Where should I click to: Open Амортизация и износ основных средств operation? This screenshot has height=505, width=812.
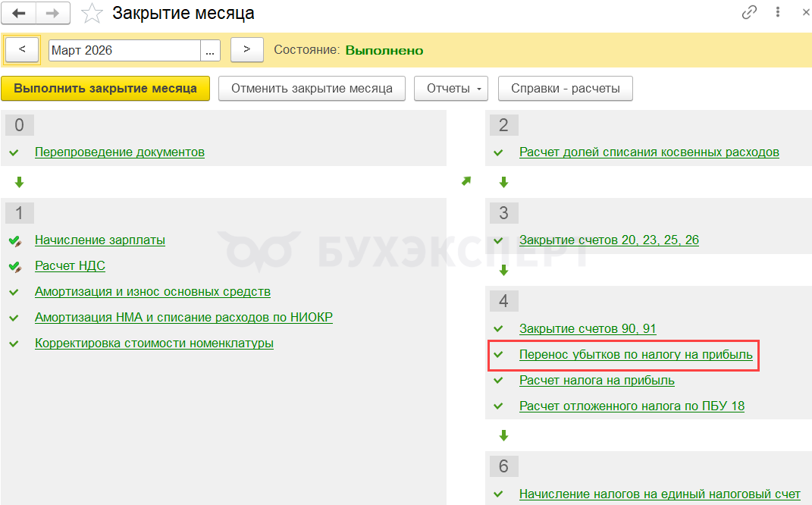tap(152, 292)
